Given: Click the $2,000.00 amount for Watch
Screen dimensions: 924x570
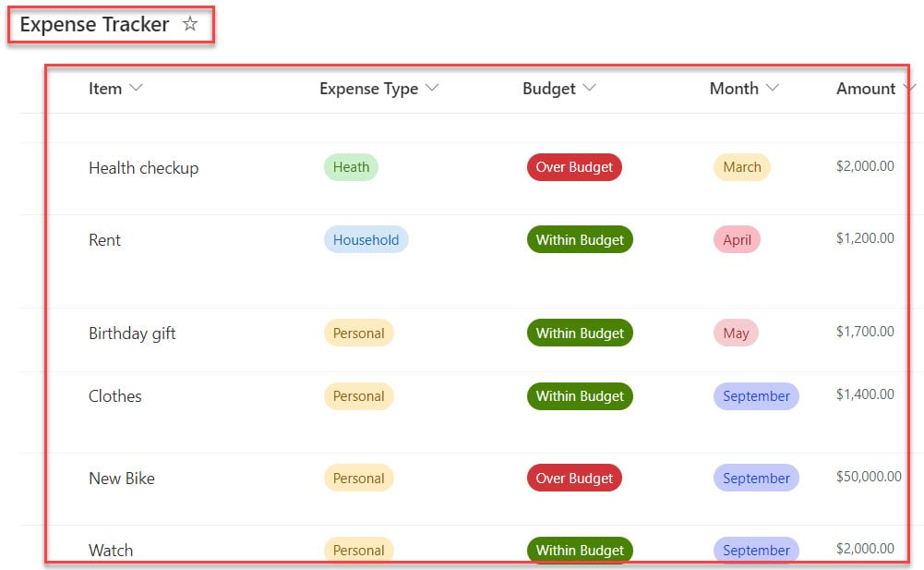Looking at the screenshot, I should [865, 548].
